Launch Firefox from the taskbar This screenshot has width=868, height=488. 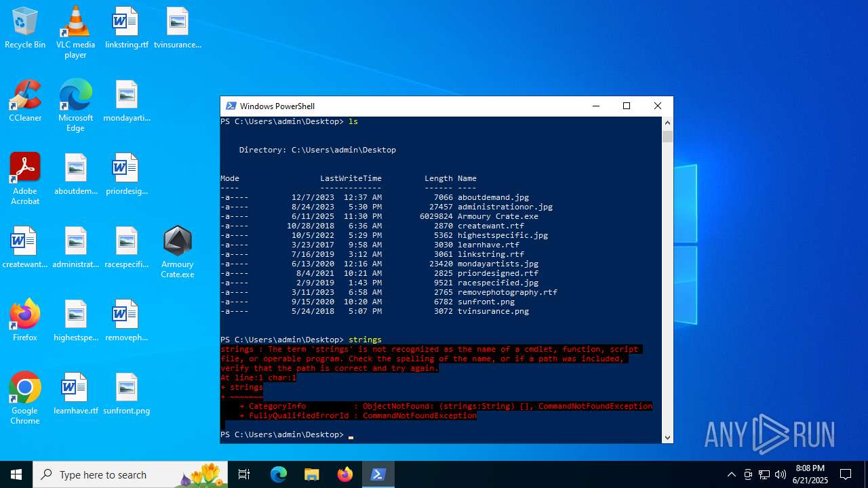click(x=344, y=474)
